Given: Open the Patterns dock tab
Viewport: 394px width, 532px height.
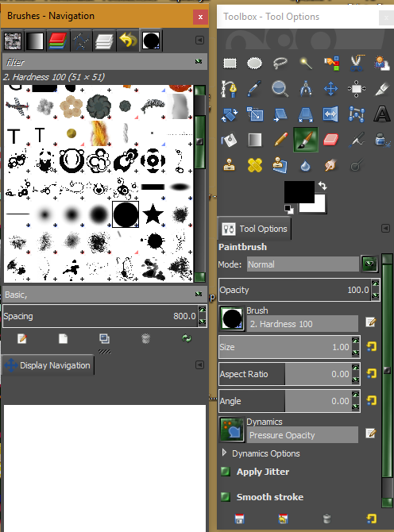Looking at the screenshot, I should [x=13, y=40].
